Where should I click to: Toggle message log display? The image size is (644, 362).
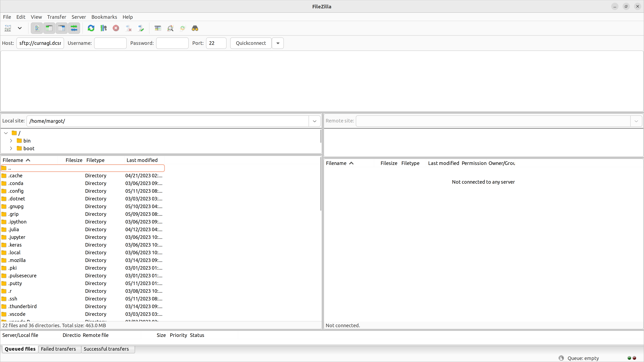click(x=37, y=28)
